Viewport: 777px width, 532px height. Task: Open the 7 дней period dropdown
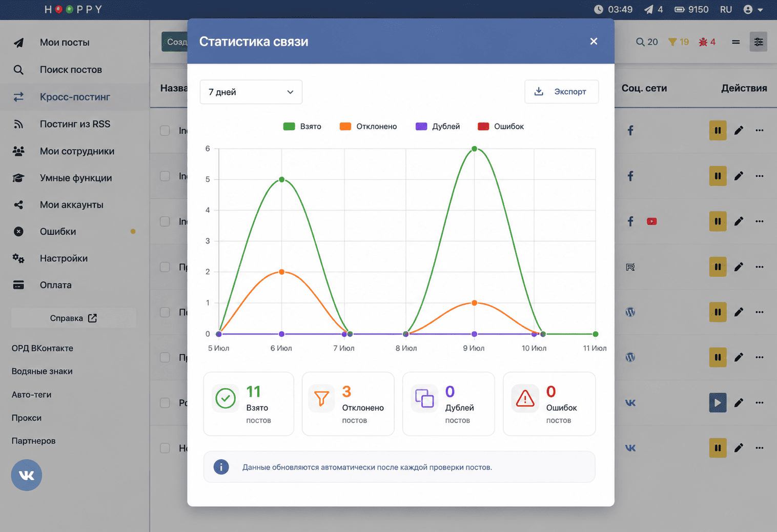(251, 92)
